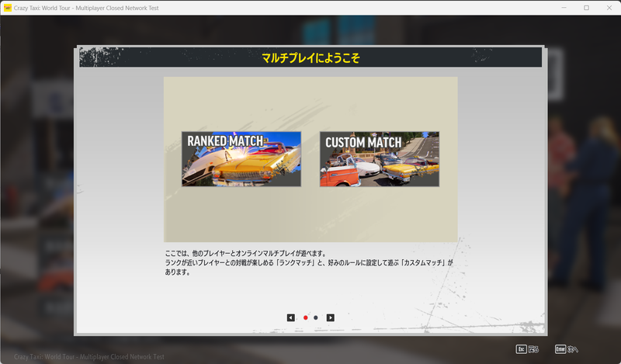Select the RANKED MATCH image card
621x364 pixels.
241,159
